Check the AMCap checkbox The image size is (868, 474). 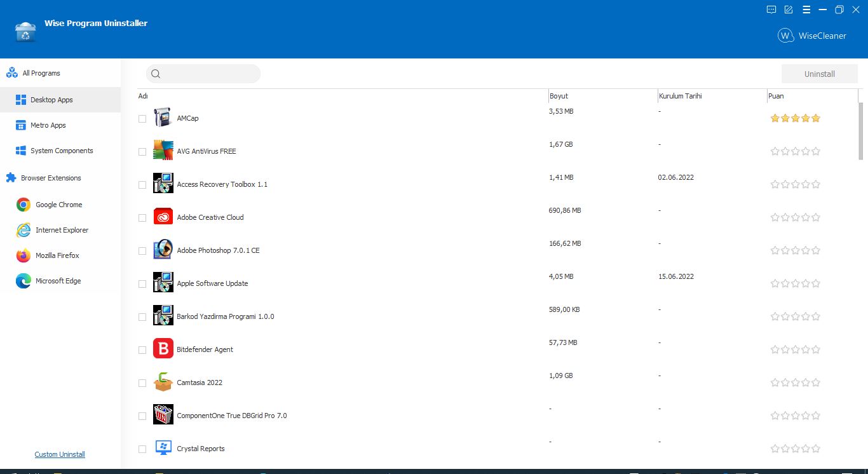tap(142, 119)
